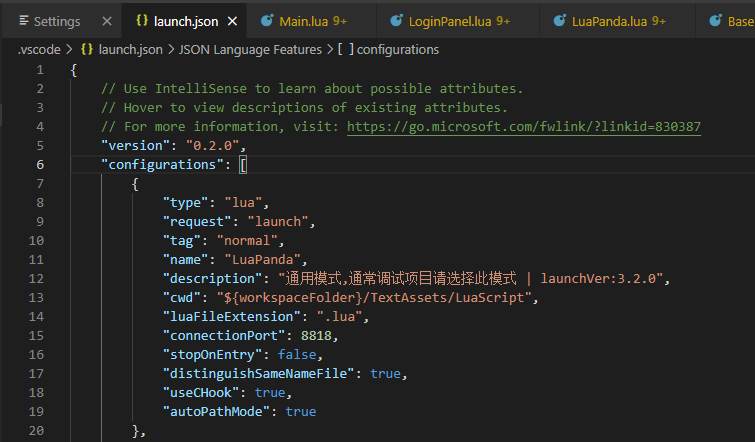Click the LuaPanda.lua file icon
This screenshot has width=755, height=442.
pos(560,20)
